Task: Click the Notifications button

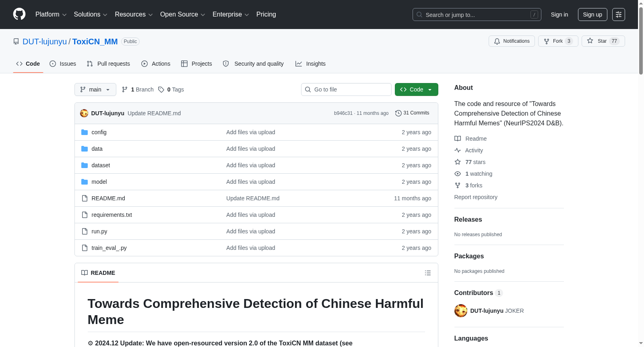Action: tap(512, 41)
